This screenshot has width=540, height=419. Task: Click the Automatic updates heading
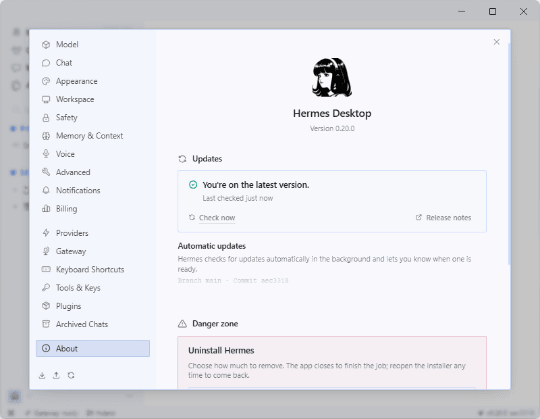212,246
